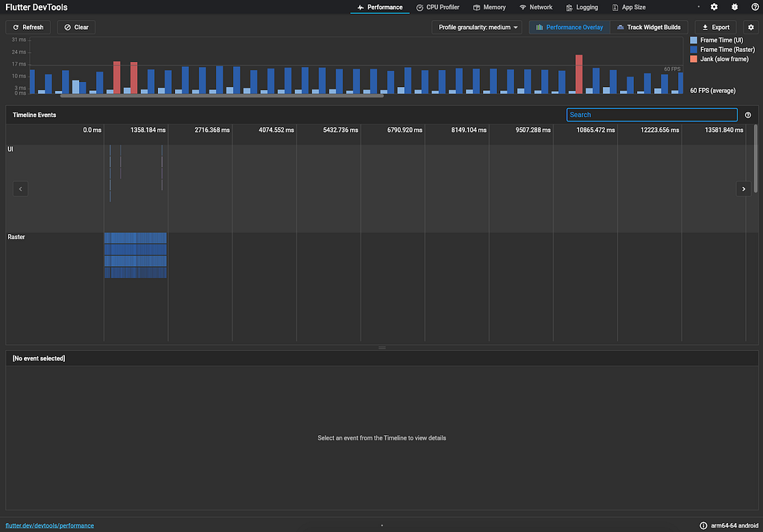The width and height of the screenshot is (763, 532).
Task: Open the Profile granularity dropdown
Action: tap(477, 28)
